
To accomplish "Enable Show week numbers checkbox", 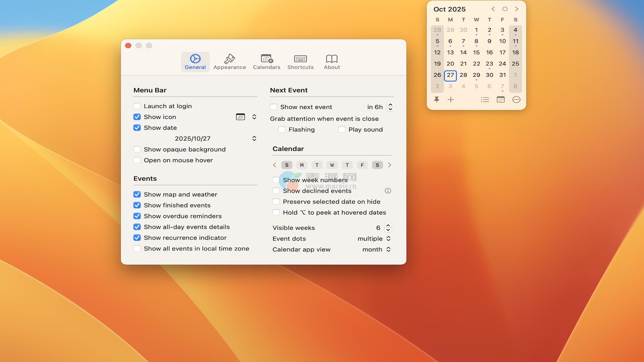I will [x=276, y=180].
